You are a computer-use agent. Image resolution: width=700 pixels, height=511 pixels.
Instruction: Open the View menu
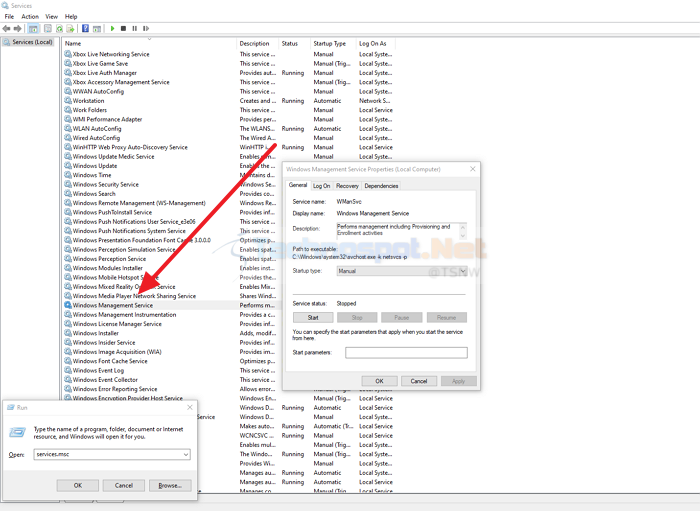[x=52, y=17]
